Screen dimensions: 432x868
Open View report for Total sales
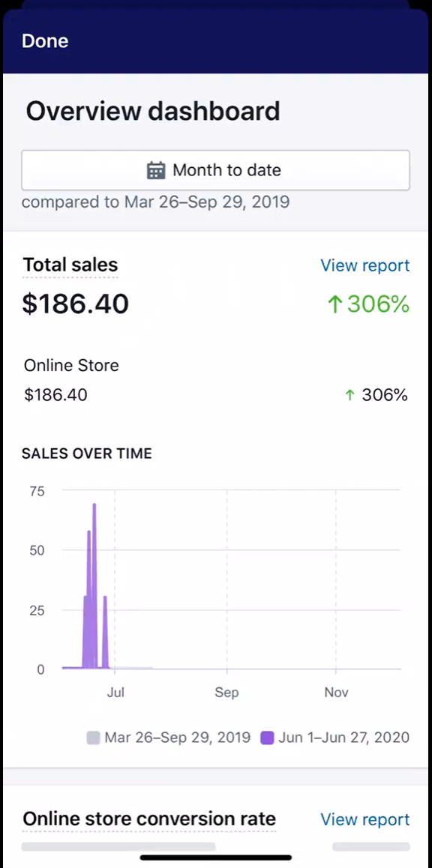click(x=365, y=265)
